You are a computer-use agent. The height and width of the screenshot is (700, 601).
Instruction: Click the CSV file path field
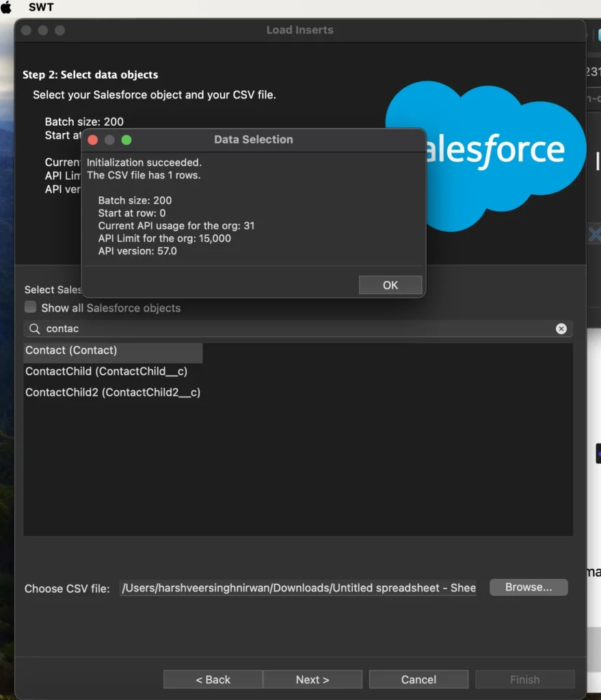click(298, 588)
